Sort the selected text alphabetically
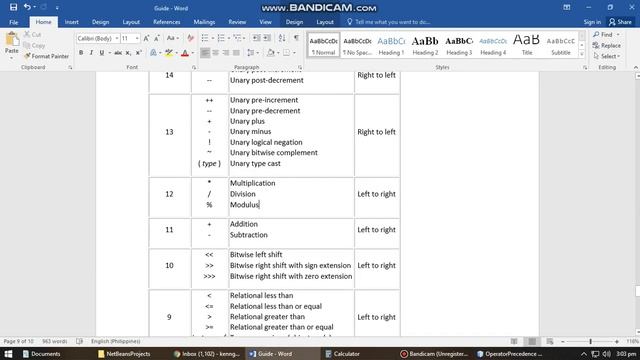The image size is (640, 360). click(x=282, y=38)
